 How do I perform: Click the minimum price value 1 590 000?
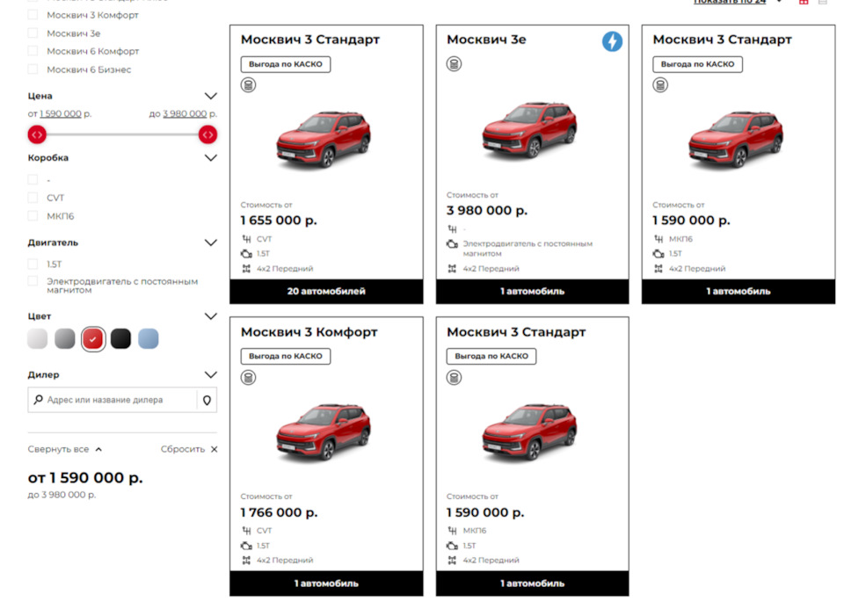pos(61,114)
